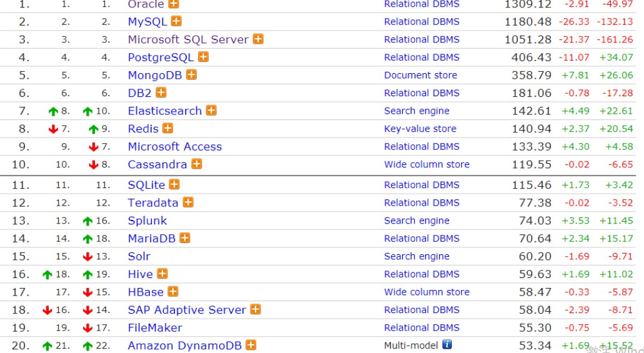Open the SQLite link
The height and width of the screenshot is (353, 644).
(146, 185)
